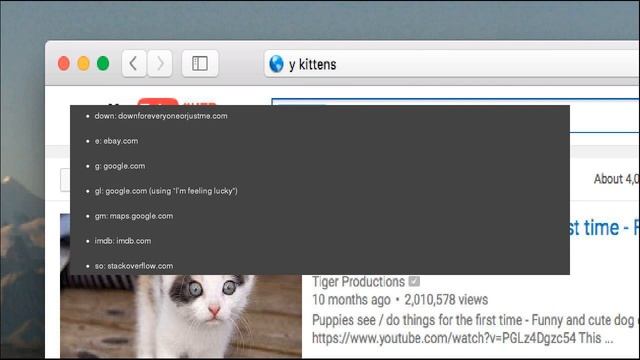Click the '10 months ago' text
This screenshot has height=360, width=640.
[x=351, y=300]
